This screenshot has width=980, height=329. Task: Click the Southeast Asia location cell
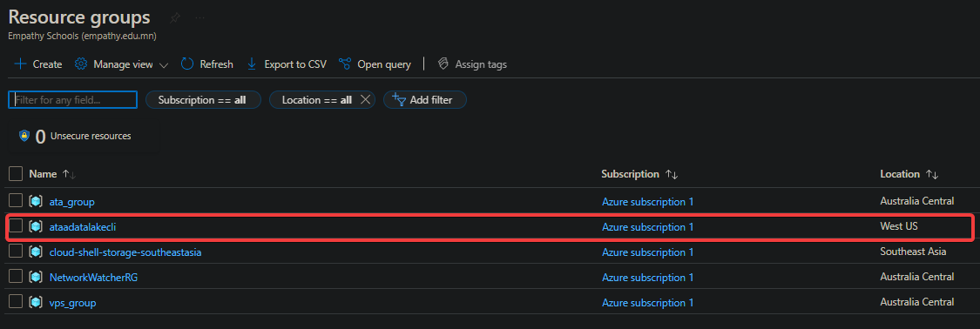913,252
